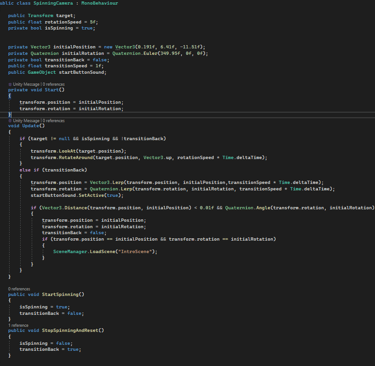Click 'initialRotation' in the private Quaternion declaration

pos(83,53)
